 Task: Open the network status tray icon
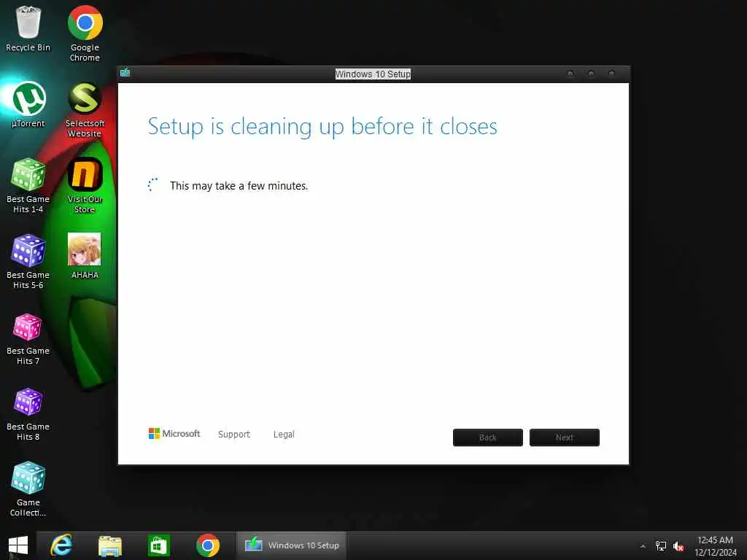[661, 546]
